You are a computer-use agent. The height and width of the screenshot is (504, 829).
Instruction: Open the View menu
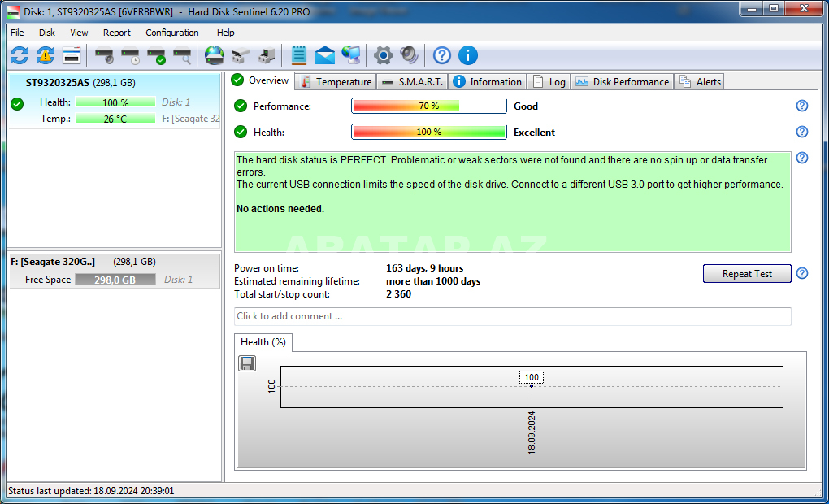click(x=79, y=33)
